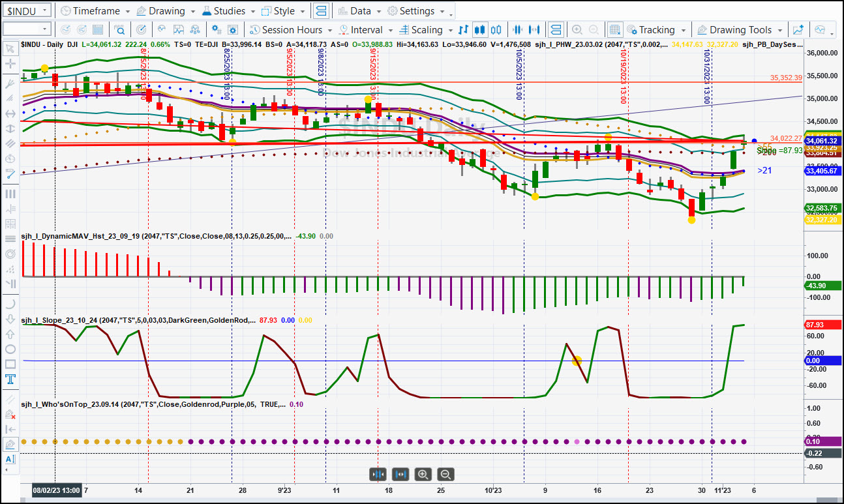The image size is (844, 504).
Task: Open the Timeframe dropdown
Action: click(95, 11)
